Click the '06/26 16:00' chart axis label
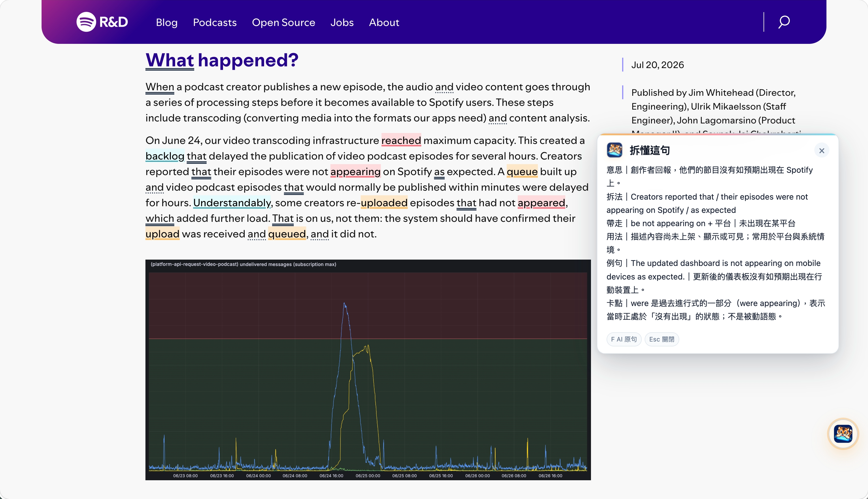The width and height of the screenshot is (868, 499). 550,476
